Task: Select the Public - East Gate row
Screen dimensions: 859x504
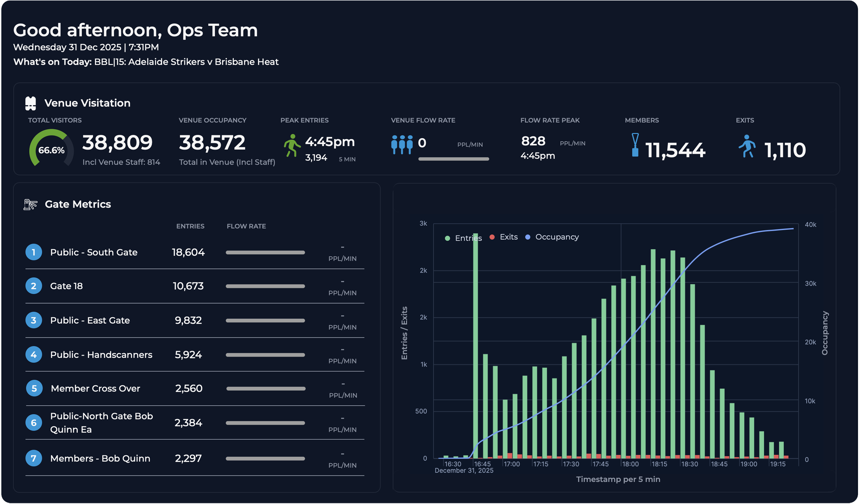Action: click(90, 320)
